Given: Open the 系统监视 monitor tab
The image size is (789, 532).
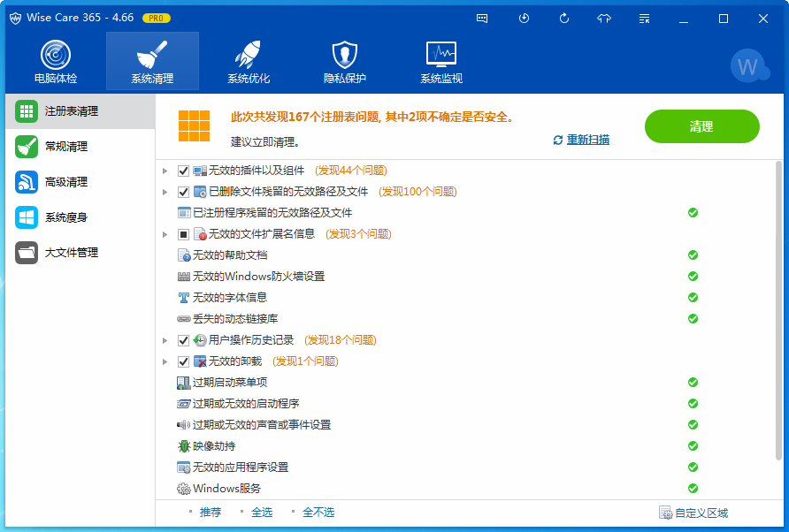Looking at the screenshot, I should point(441,61).
